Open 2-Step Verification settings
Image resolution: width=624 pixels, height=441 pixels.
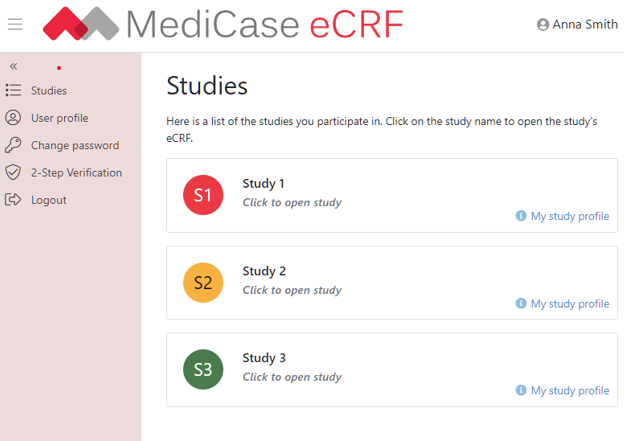click(x=76, y=173)
